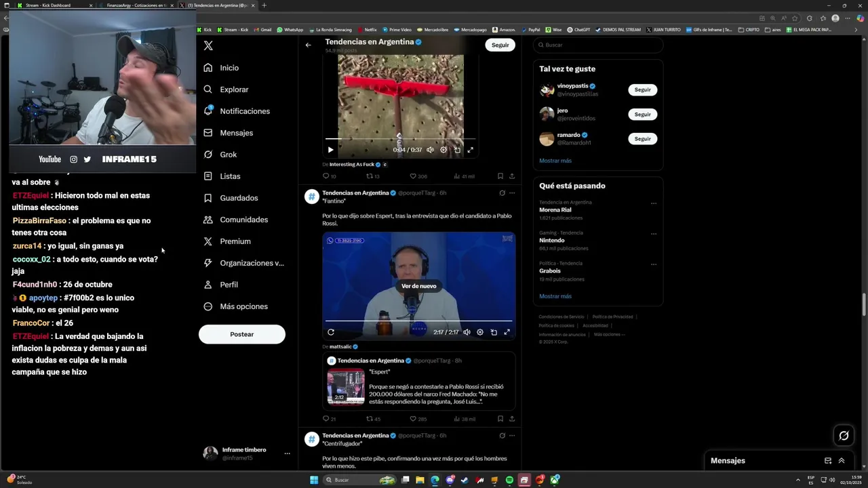Screen dimensions: 868x488
Task: Follow vinoypastis with Seguir
Action: pos(642,89)
